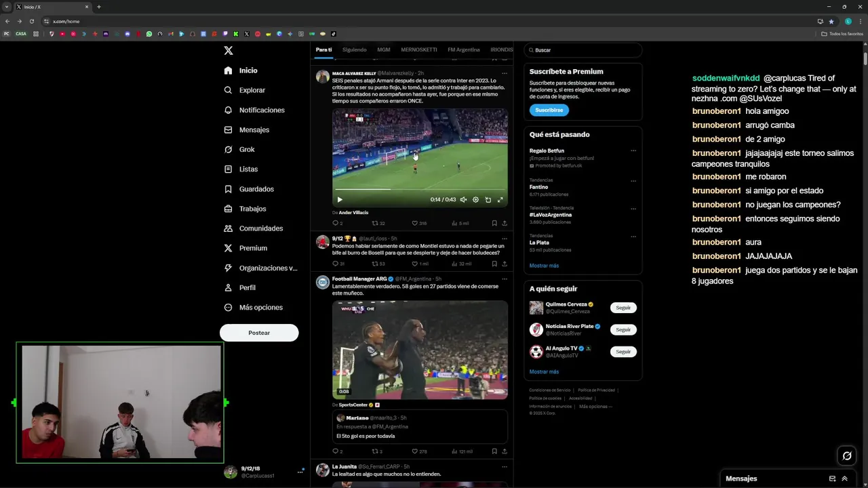Open account menu dots beside @Carplucas1

pyautogui.click(x=300, y=472)
